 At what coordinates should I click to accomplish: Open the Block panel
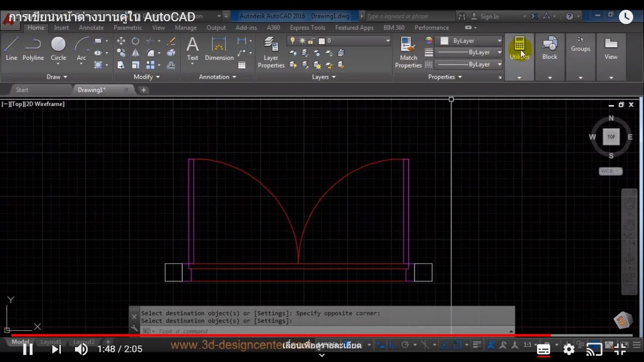point(549,49)
